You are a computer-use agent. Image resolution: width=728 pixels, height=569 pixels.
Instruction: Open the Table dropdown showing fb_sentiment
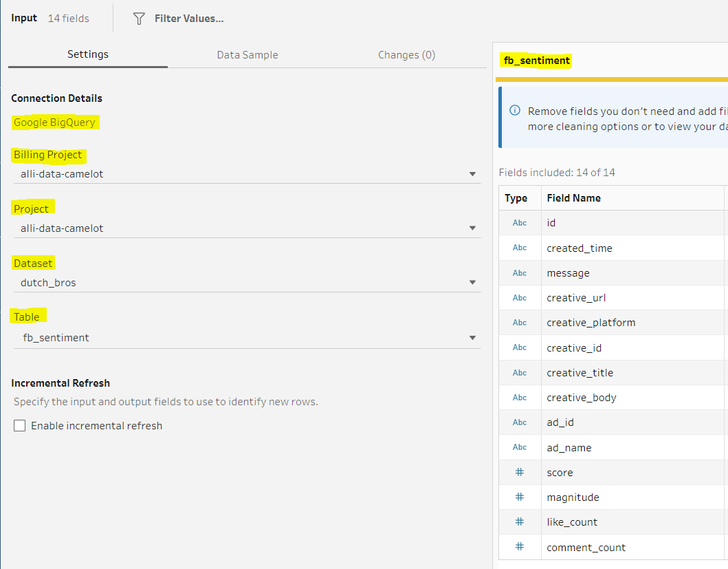point(472,338)
